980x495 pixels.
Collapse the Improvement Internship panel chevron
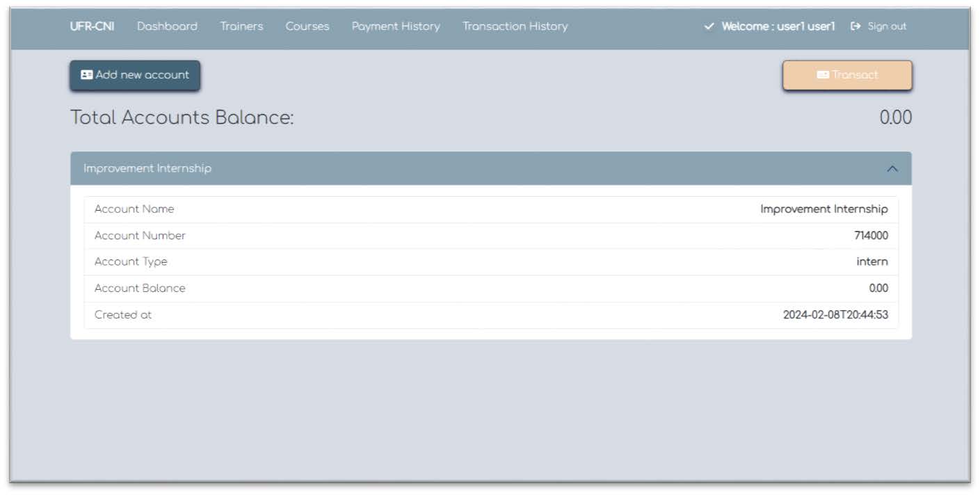coord(893,168)
